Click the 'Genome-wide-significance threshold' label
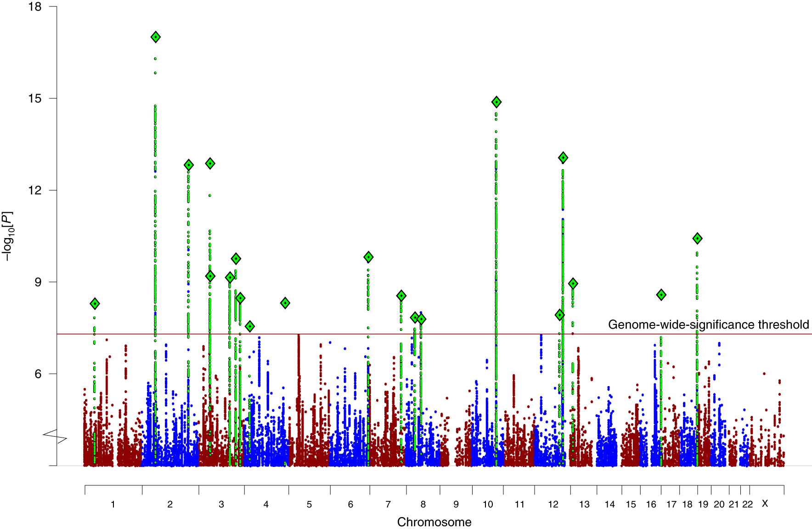 coord(709,325)
